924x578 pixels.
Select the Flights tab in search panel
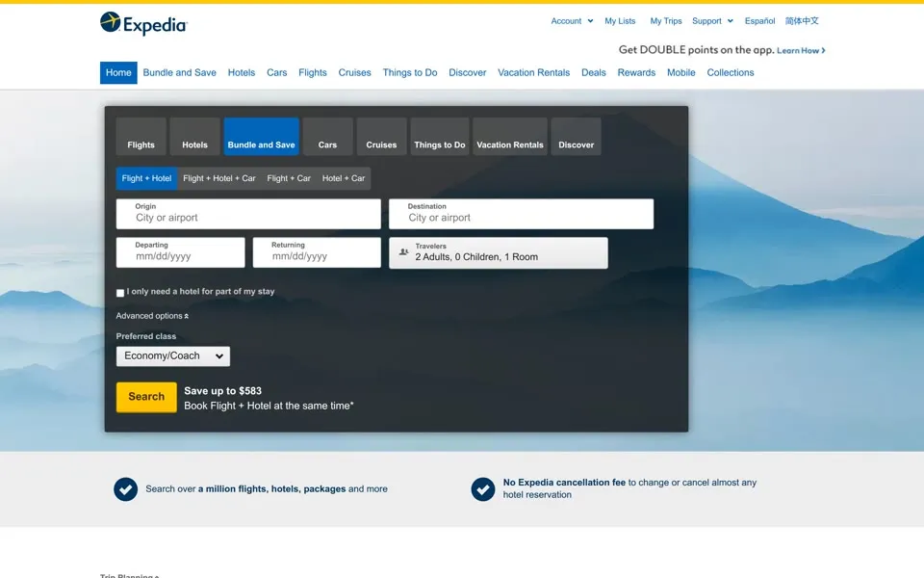141,137
